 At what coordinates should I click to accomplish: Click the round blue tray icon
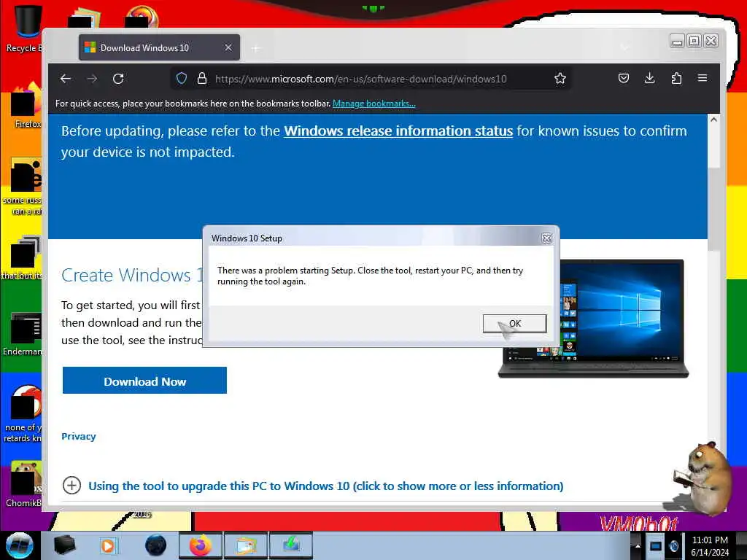click(x=673, y=545)
